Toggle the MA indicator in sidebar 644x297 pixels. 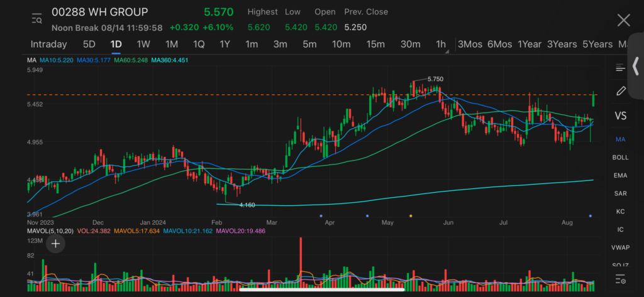(x=620, y=139)
